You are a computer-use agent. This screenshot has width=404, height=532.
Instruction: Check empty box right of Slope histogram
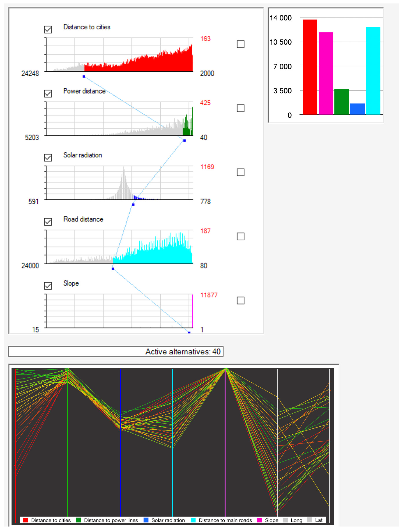(241, 301)
